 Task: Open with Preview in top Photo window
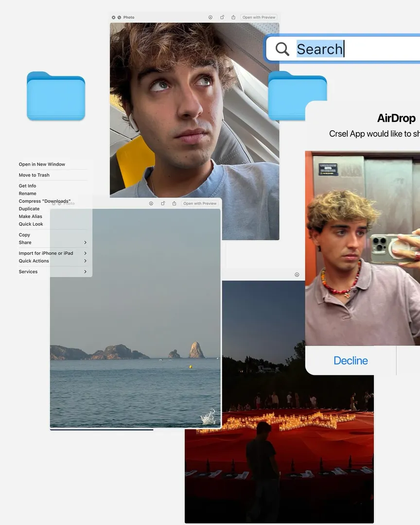(x=259, y=17)
